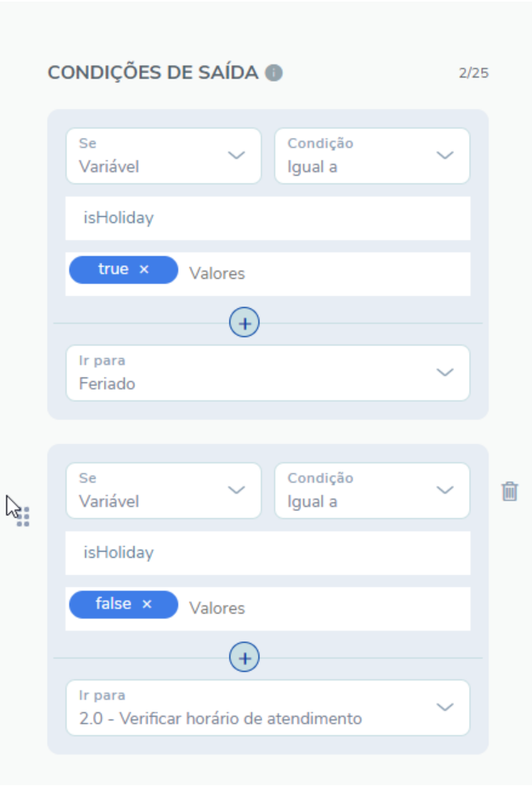Viewport: 532px width, 786px height.
Task: Click the 2/25 conditions counter
Action: coord(473,74)
